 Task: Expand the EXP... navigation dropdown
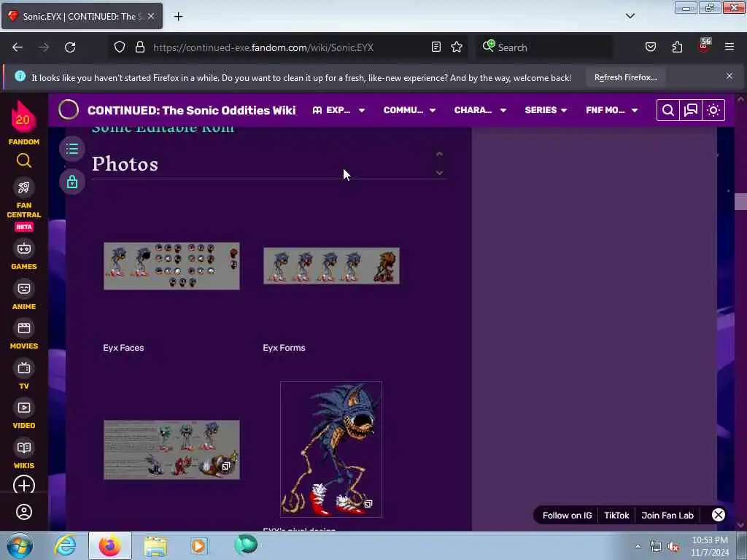coord(338,110)
